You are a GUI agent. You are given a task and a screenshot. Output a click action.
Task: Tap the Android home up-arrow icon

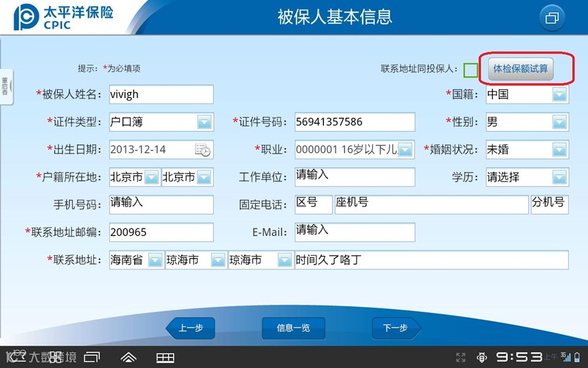coord(128,357)
